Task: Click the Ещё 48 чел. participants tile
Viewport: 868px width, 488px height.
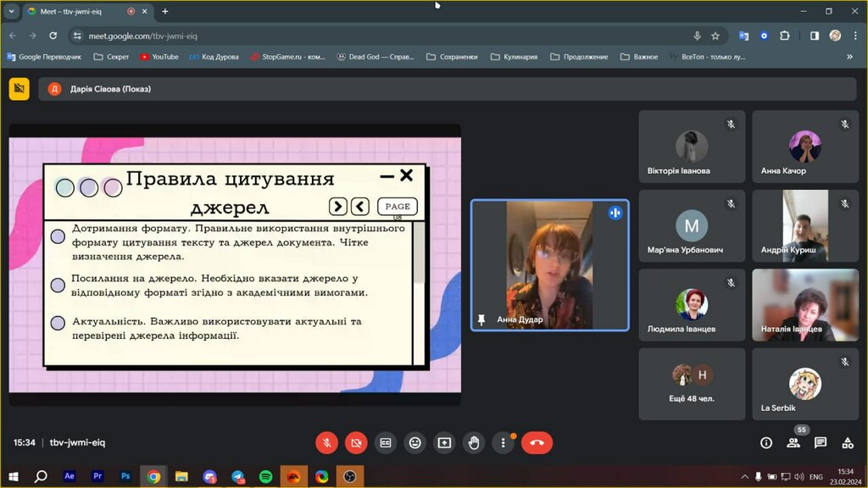Action: tap(692, 384)
